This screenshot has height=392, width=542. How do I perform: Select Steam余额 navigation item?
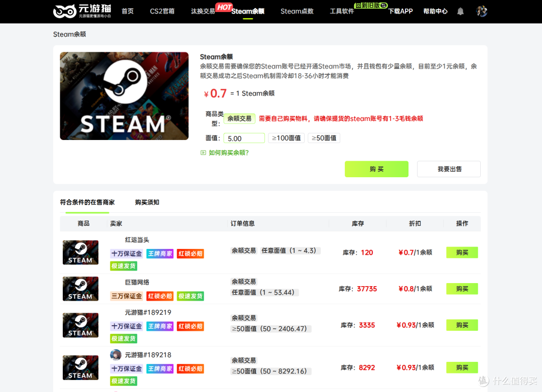pyautogui.click(x=248, y=11)
